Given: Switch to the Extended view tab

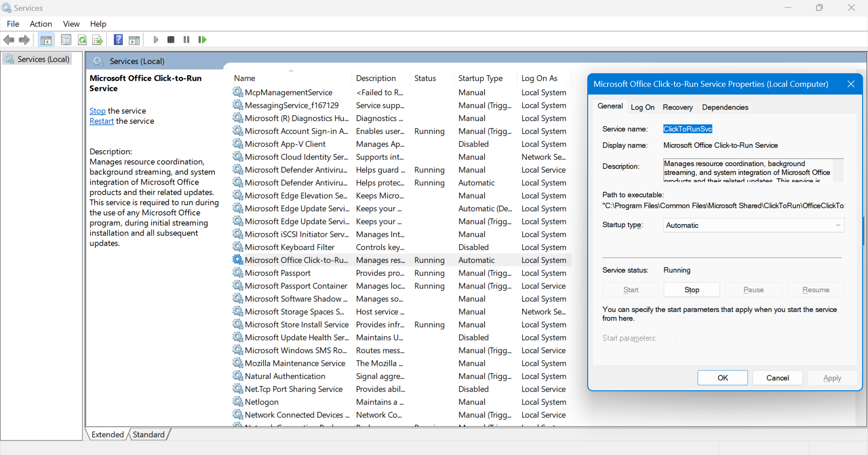Looking at the screenshot, I should pos(108,435).
